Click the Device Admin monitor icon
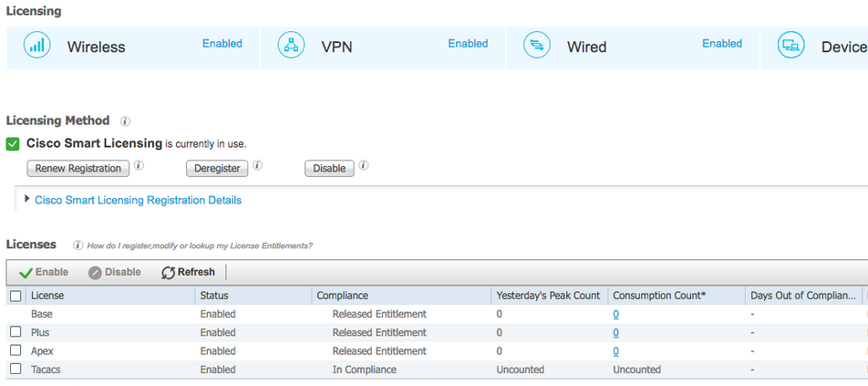The width and height of the screenshot is (868, 386). [x=791, y=46]
